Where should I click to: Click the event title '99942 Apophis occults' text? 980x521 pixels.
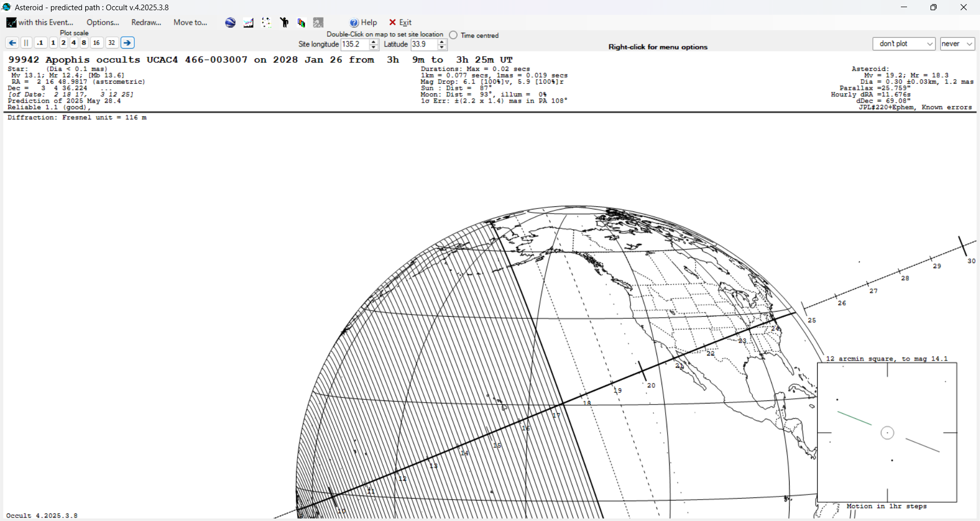tap(74, 60)
